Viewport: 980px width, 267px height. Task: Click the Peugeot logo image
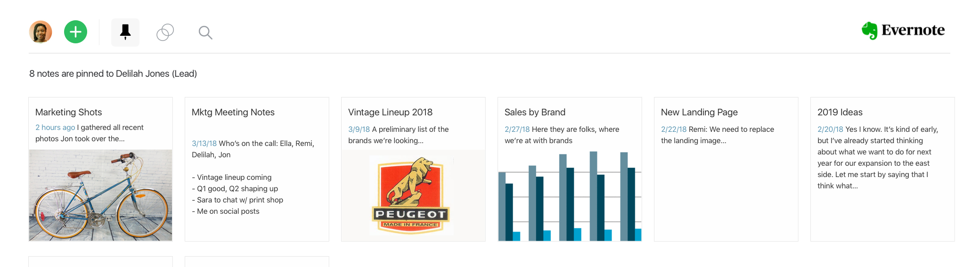click(411, 195)
